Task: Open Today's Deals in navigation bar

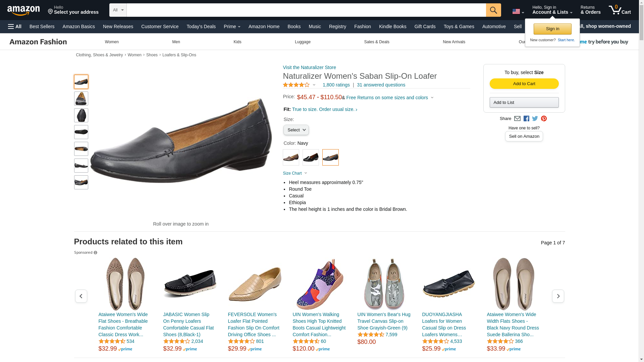Action: [201, 26]
